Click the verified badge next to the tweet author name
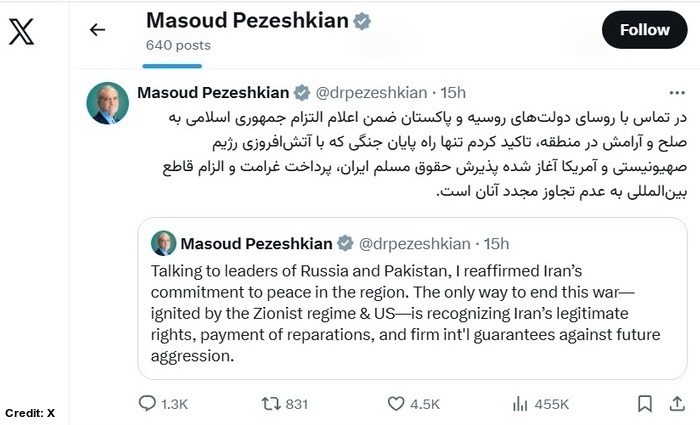 (x=301, y=93)
